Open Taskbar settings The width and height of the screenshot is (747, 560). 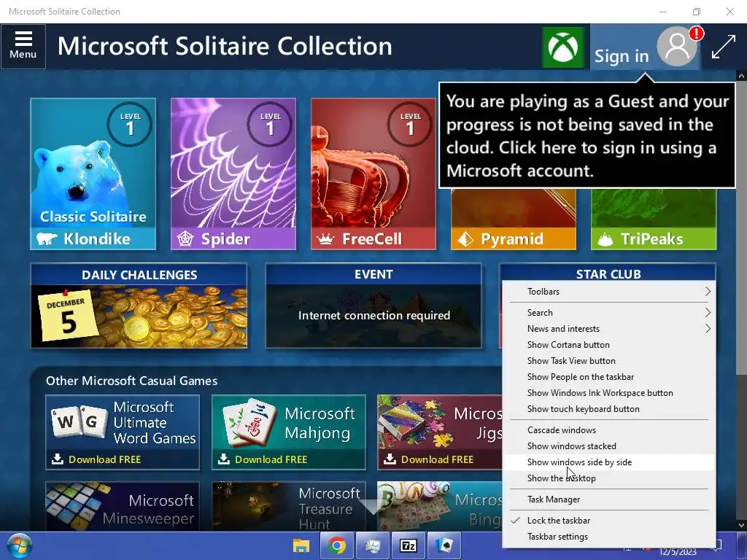(609, 537)
